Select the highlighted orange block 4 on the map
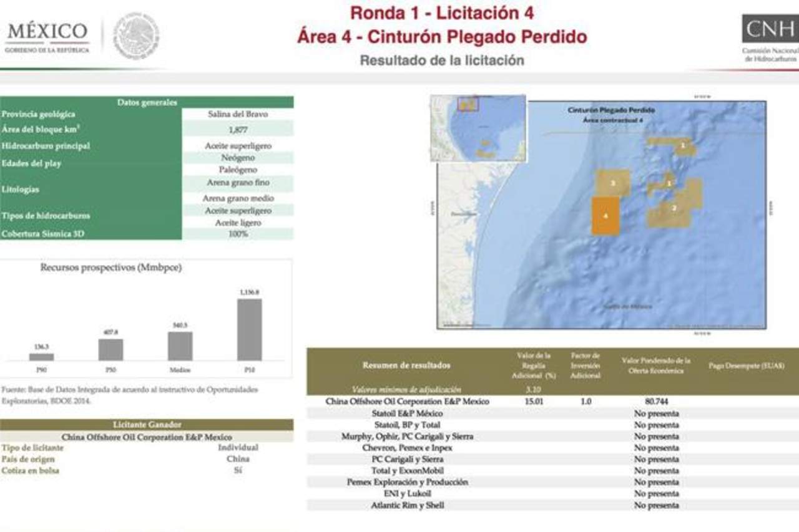Viewport: 799px width, 532px height. (x=605, y=216)
